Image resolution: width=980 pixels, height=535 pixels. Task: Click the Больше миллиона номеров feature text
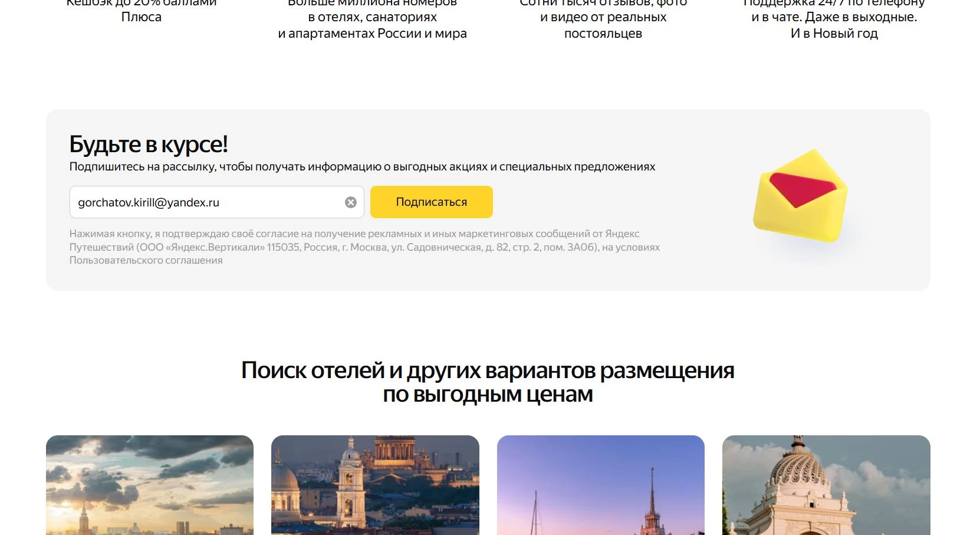pos(372,18)
